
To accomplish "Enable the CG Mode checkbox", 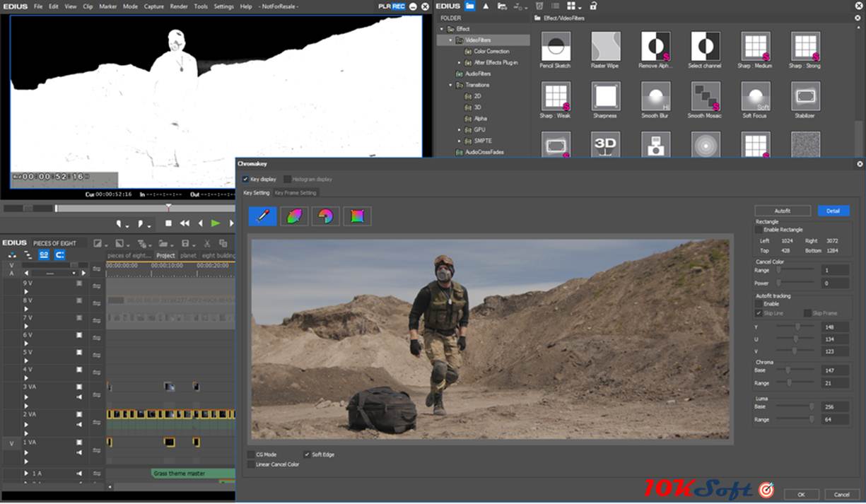I will tap(251, 455).
